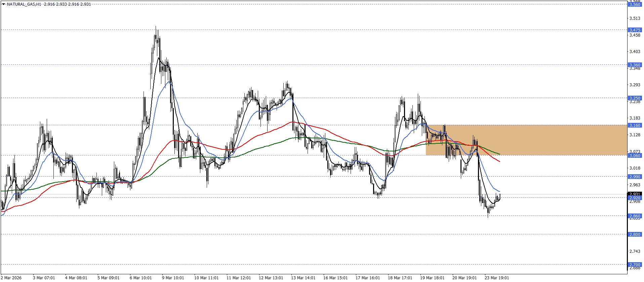The width and height of the screenshot is (644, 282).
Task: Click the 23 Mar 19:01 time label
Action: pos(497,278)
